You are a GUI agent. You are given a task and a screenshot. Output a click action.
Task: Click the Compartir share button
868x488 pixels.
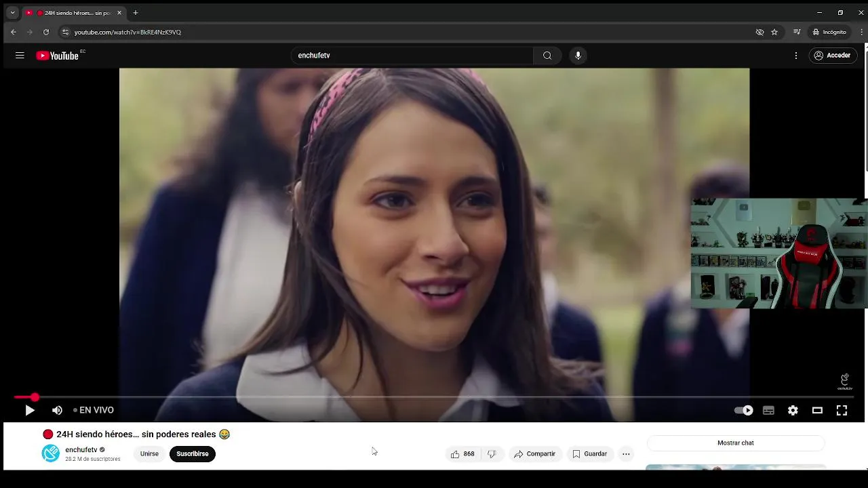click(x=535, y=454)
